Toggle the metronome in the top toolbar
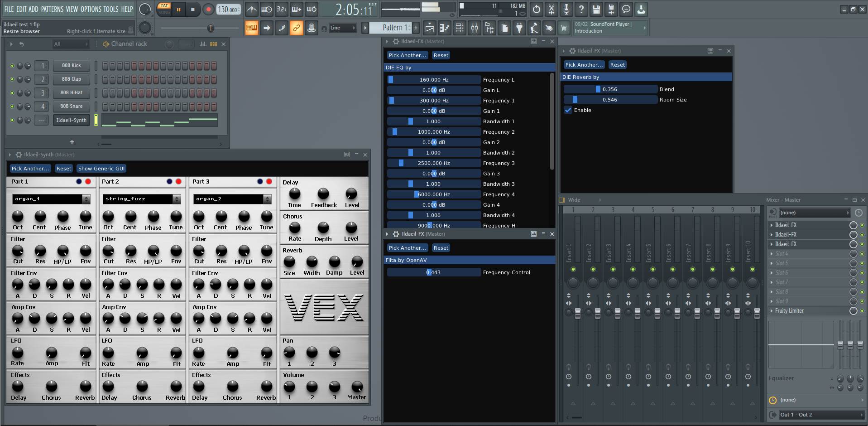868x426 pixels. [252, 9]
